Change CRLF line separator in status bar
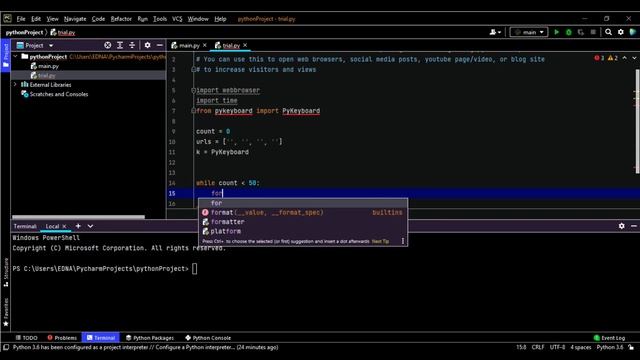 coord(538,347)
